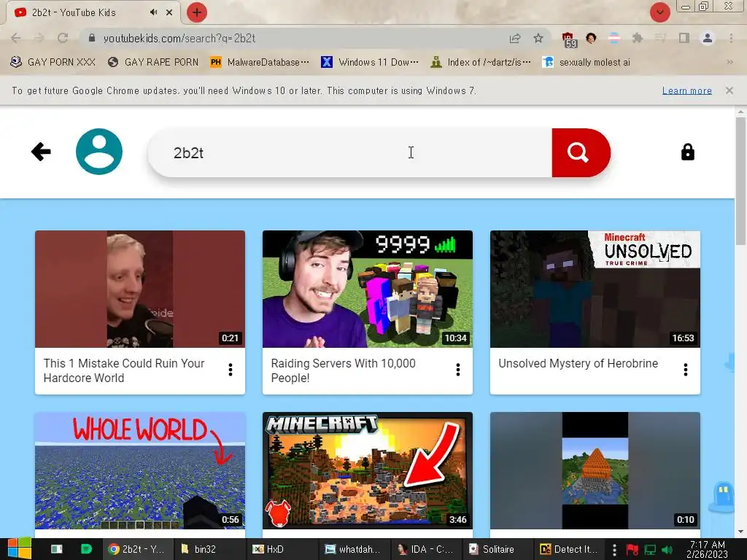Open the tab search dropdown chevron

659,12
